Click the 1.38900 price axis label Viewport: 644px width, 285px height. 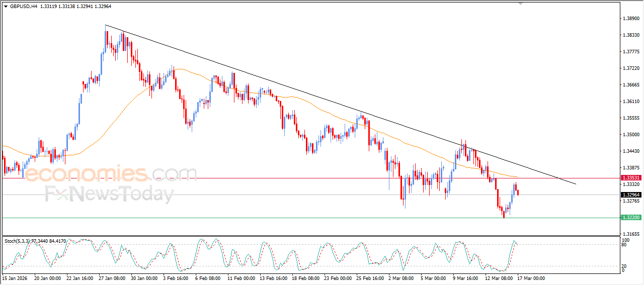pyautogui.click(x=631, y=19)
